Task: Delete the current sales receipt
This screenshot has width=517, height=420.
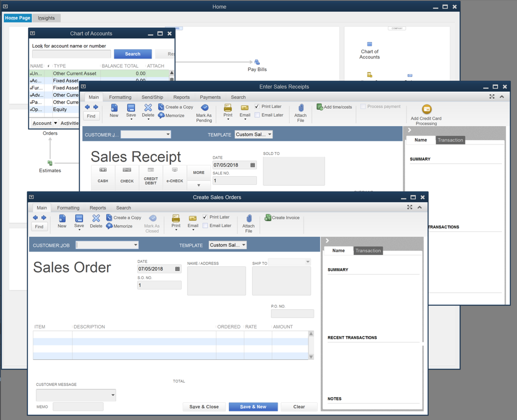Action: pos(148,110)
